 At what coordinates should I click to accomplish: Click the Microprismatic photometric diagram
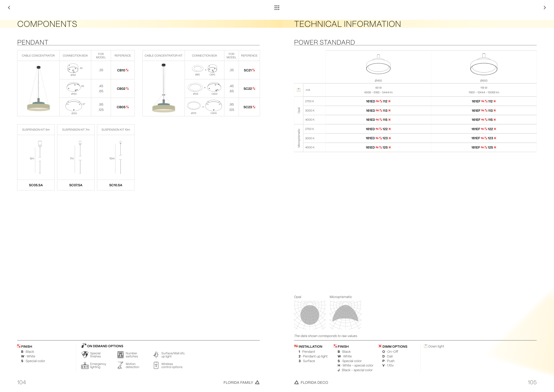pyautogui.click(x=345, y=315)
